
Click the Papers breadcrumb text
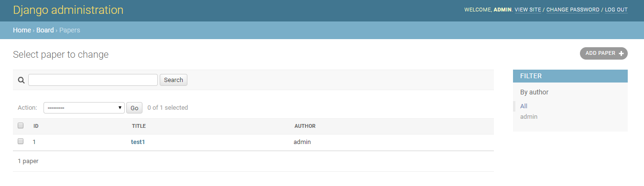point(70,30)
